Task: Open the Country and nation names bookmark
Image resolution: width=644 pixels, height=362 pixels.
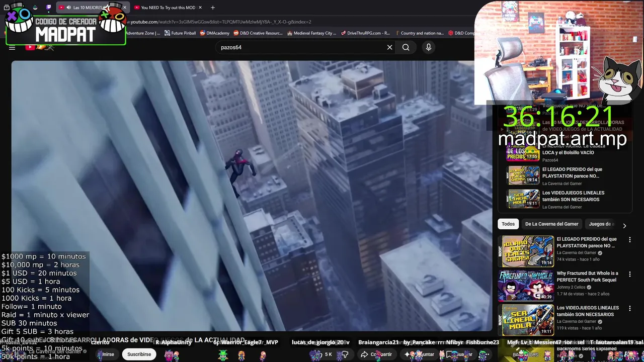Action: 419,33
